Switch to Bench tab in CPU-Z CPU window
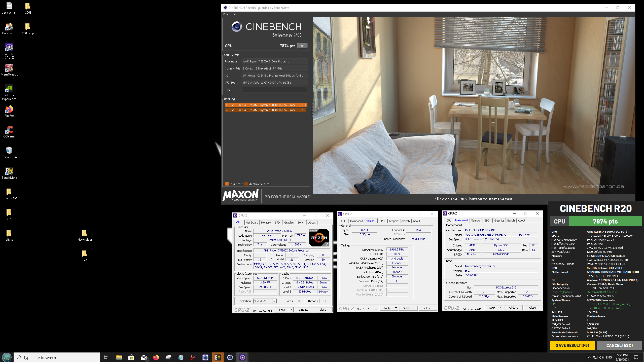Viewport: 644px width, 362px height. coord(301,223)
